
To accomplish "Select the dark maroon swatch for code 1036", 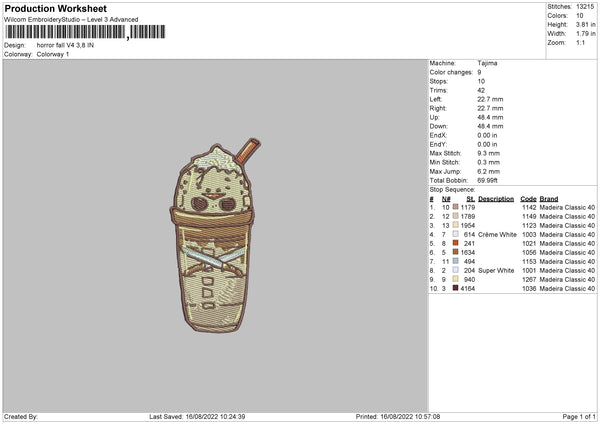I will pyautogui.click(x=455, y=288).
